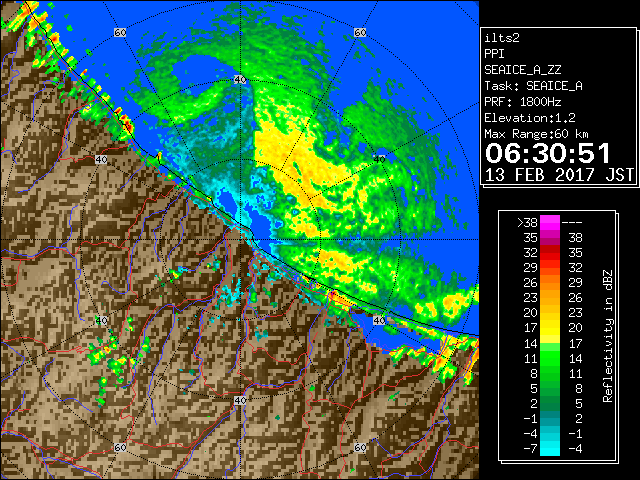Click the 'SEAICE_A_ZZ' product label
Image resolution: width=640 pixels, height=480 pixels.
tap(522, 70)
